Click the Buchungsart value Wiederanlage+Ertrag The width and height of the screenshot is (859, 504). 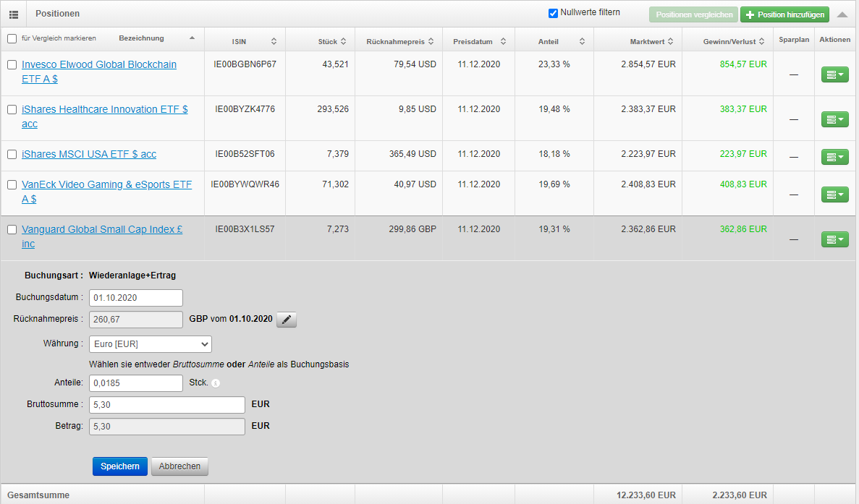tap(132, 276)
